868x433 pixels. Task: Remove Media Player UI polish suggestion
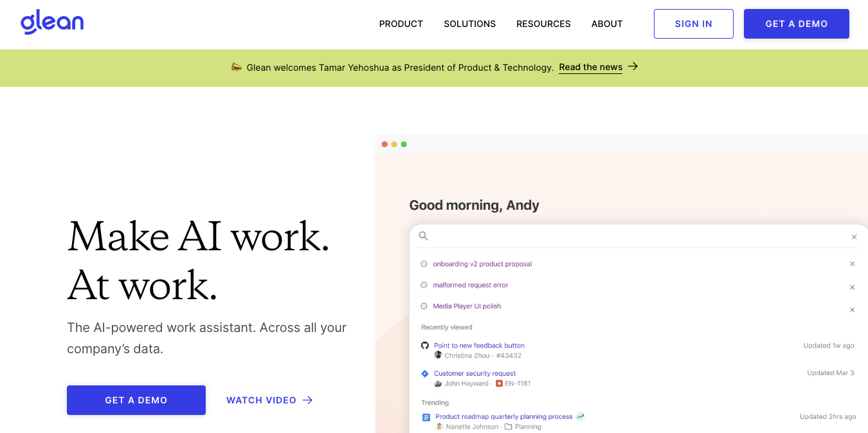[853, 310]
